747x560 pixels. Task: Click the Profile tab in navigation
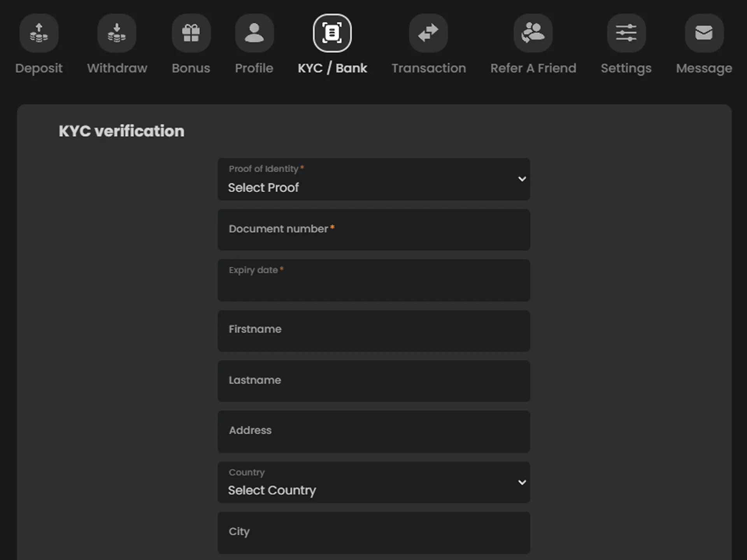(x=255, y=44)
